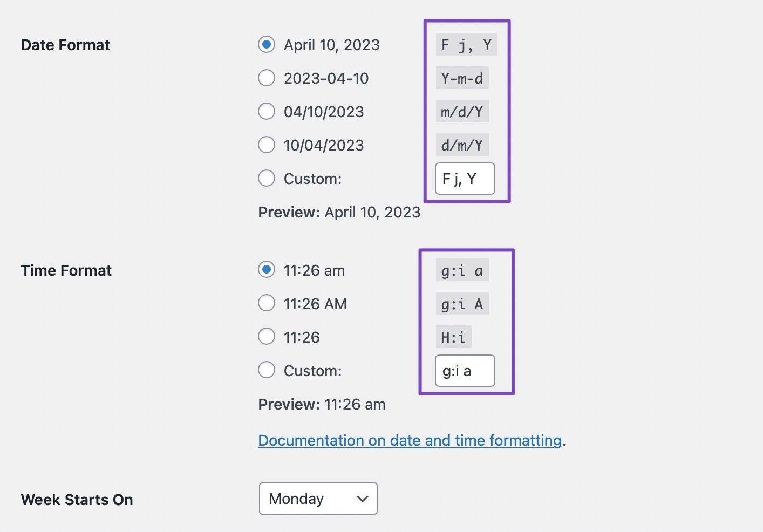
Task: Enable the Custom date format option
Action: [267, 178]
